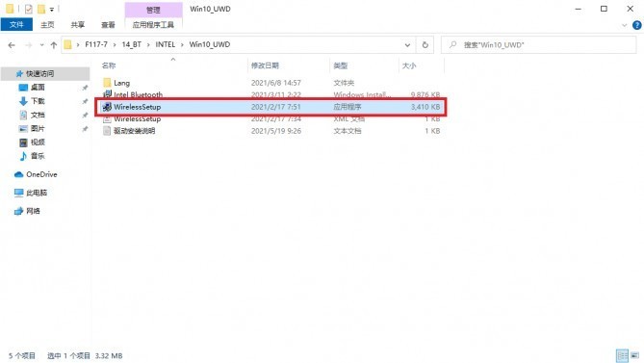
Task: Open 快速访问 in navigation pane
Action: pyautogui.click(x=39, y=73)
